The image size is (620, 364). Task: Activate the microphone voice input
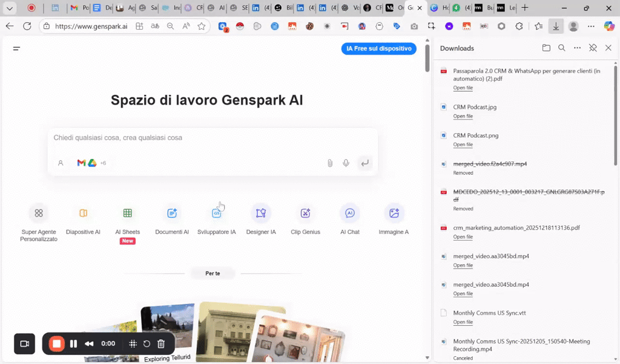(346, 163)
